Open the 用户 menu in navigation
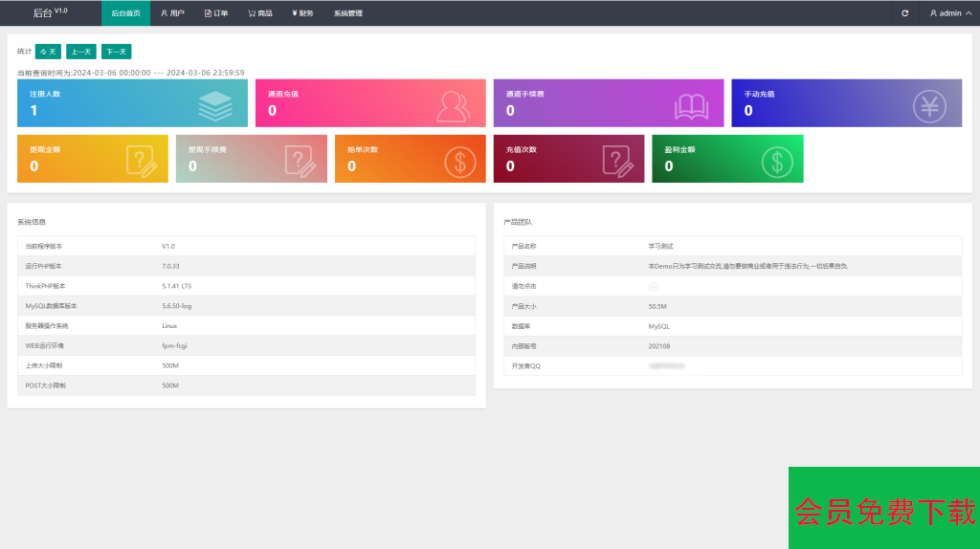The width and height of the screenshot is (980, 549). click(x=172, y=13)
